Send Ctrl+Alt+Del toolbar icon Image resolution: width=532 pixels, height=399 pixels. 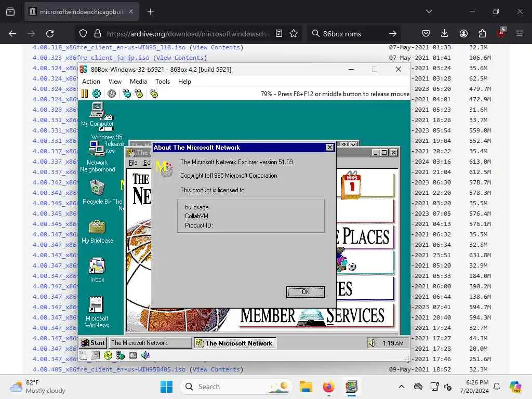(x=127, y=94)
